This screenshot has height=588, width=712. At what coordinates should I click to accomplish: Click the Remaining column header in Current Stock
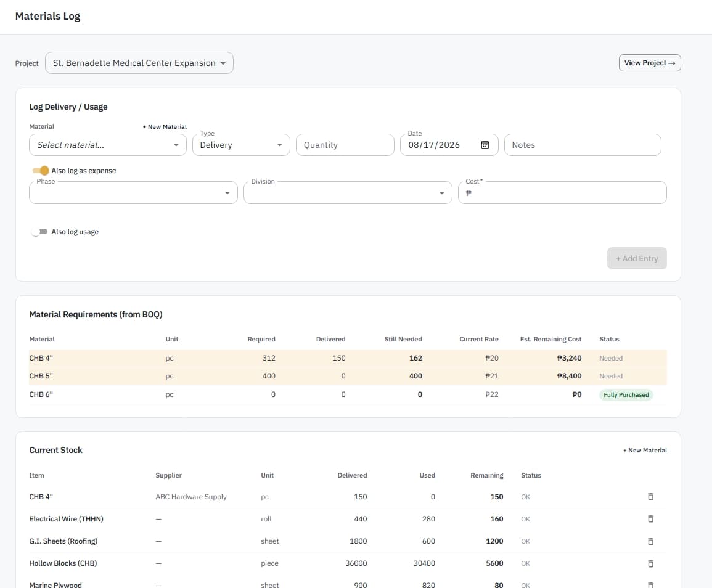tap(487, 475)
